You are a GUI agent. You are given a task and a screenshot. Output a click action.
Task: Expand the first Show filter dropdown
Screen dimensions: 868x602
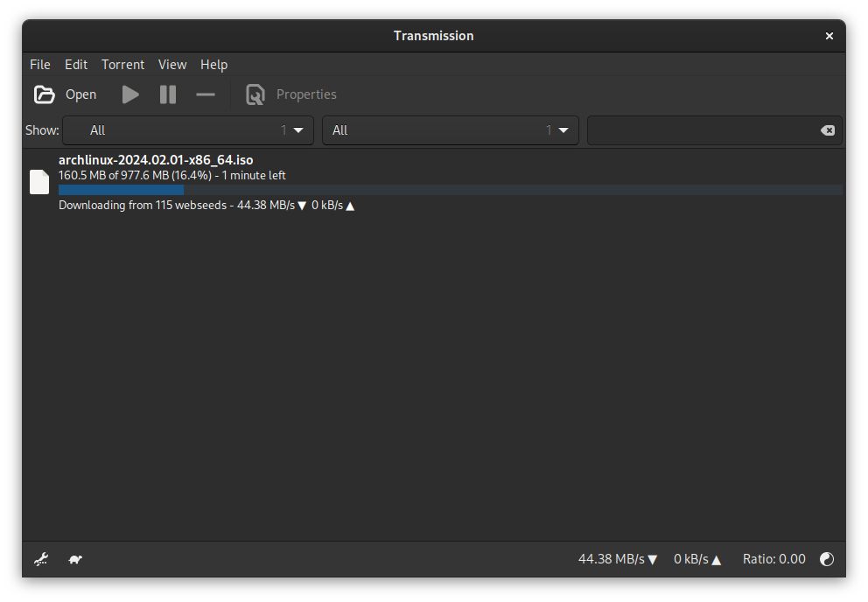(x=188, y=130)
